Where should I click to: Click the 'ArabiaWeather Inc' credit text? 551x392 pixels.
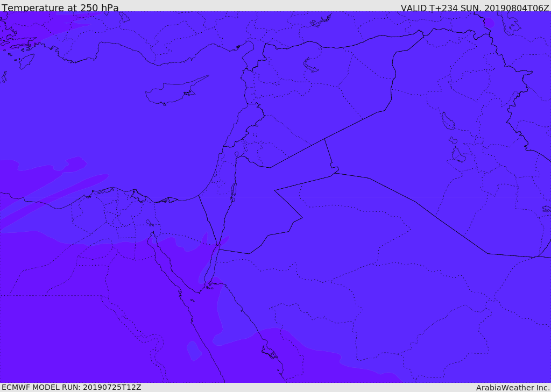[x=513, y=388]
